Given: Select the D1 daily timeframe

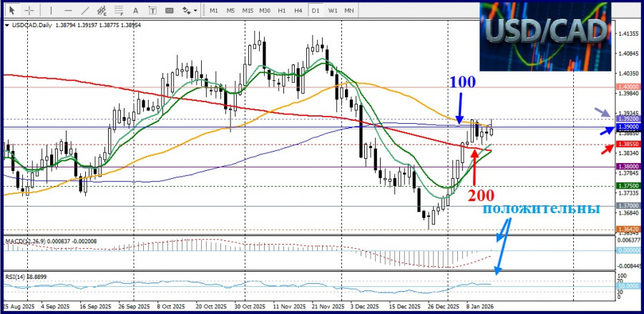Looking at the screenshot, I should [x=316, y=11].
